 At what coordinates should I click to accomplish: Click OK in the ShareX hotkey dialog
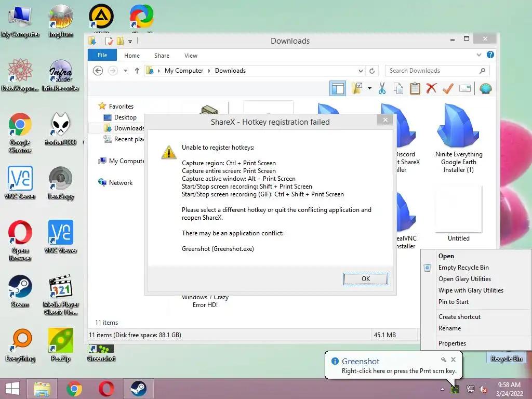[365, 279]
